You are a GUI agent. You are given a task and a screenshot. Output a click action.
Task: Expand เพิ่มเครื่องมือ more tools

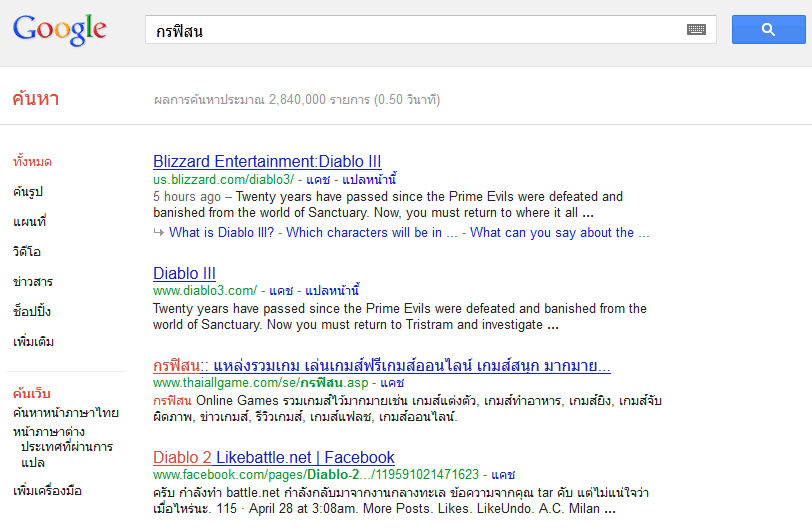pos(48,490)
